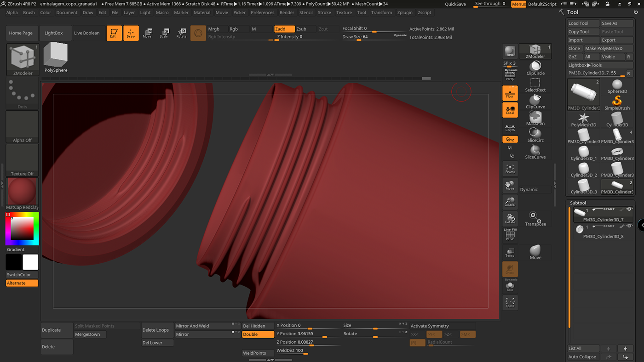Enable Solo mode icon
This screenshot has width=644, height=362.
(x=510, y=286)
